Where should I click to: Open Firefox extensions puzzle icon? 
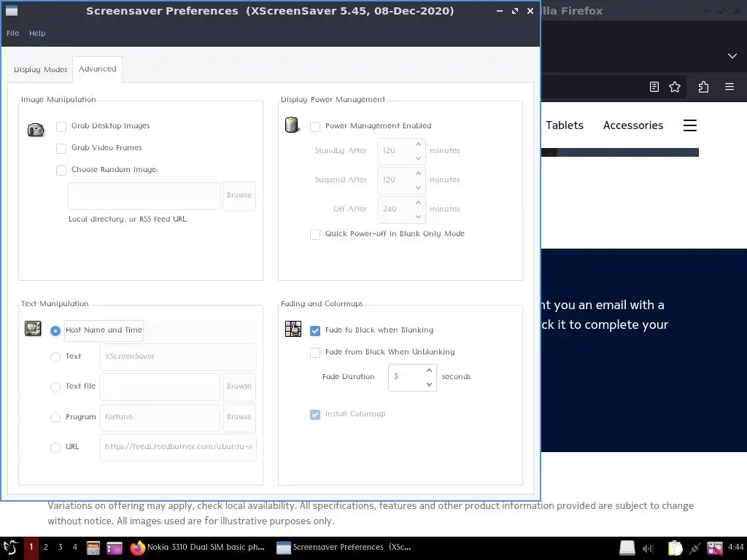[x=703, y=87]
